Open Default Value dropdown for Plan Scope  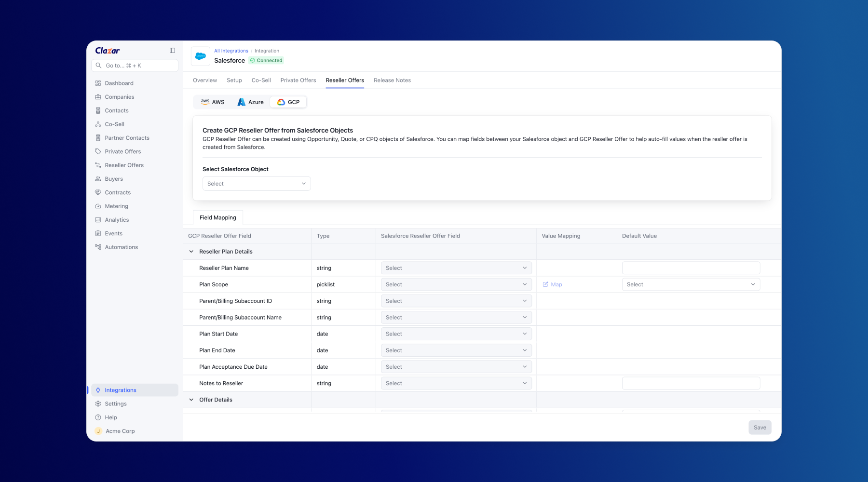(x=691, y=284)
